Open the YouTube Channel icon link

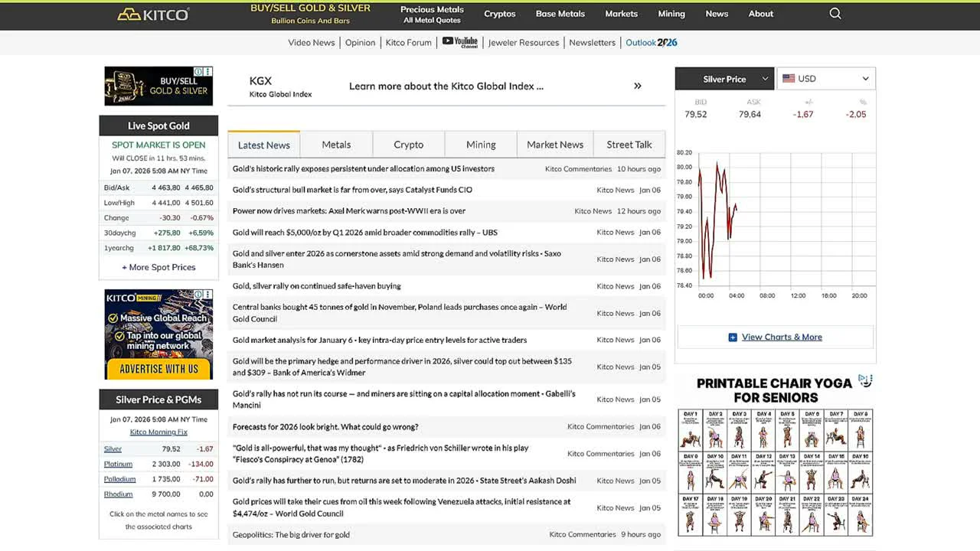tap(459, 42)
